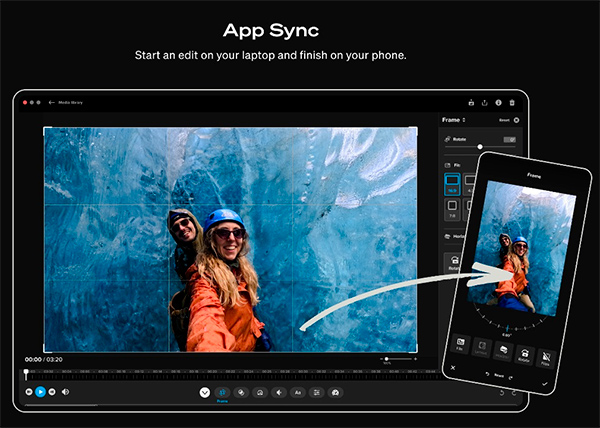This screenshot has height=428, width=600.
Task: Tap Reset on the phone screen
Action: (x=497, y=376)
